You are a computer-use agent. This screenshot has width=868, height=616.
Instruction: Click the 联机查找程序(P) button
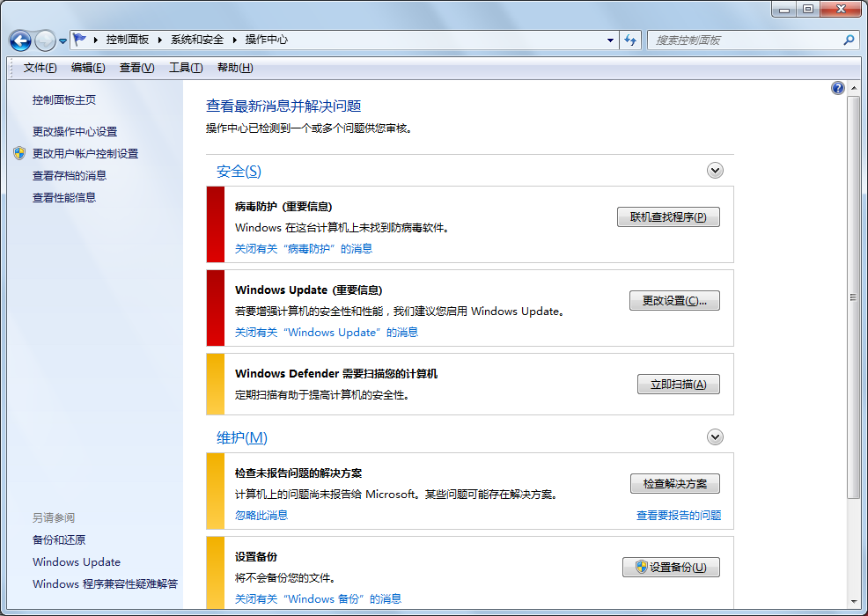668,217
